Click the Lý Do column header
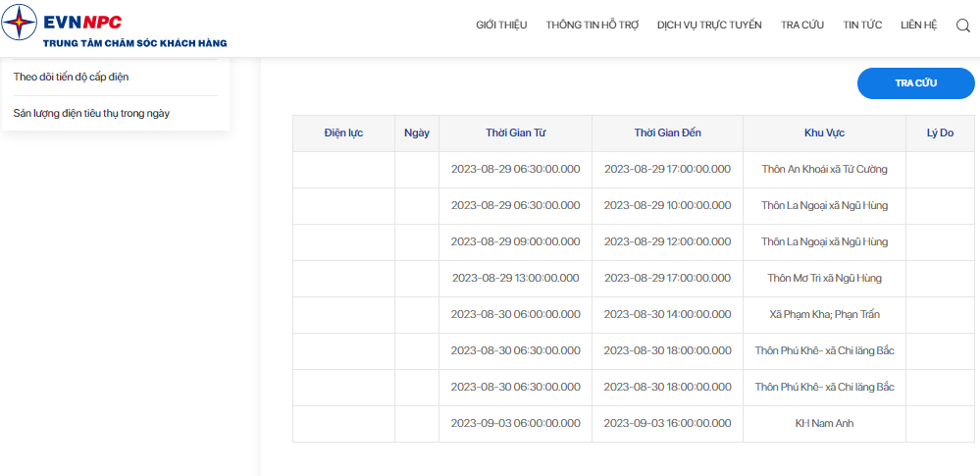The height and width of the screenshot is (476, 980). [940, 133]
